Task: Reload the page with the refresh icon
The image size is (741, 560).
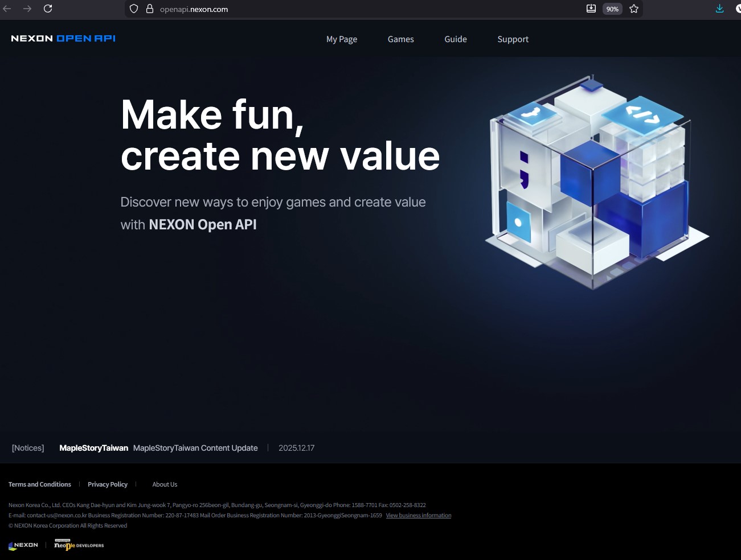Action: click(48, 9)
